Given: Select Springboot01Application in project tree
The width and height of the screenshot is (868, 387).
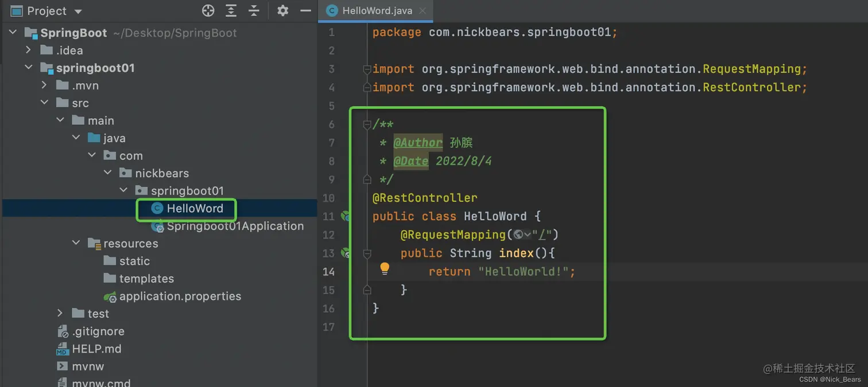Looking at the screenshot, I should pos(235,226).
